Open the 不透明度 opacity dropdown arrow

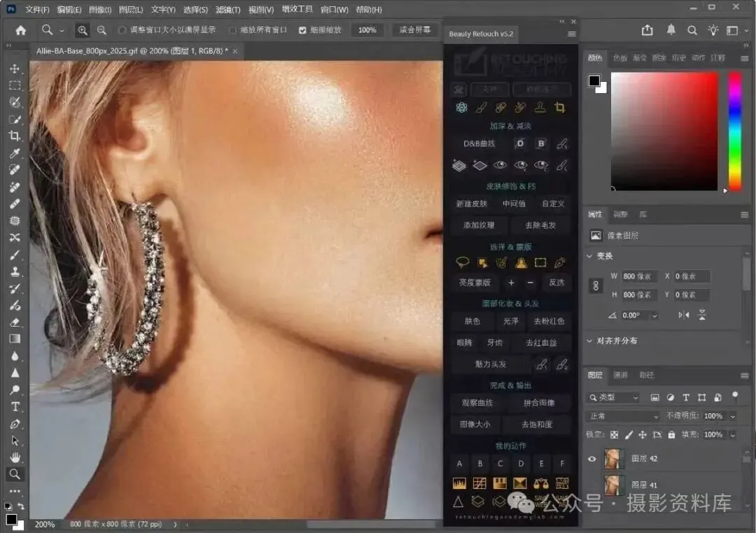[x=733, y=416]
